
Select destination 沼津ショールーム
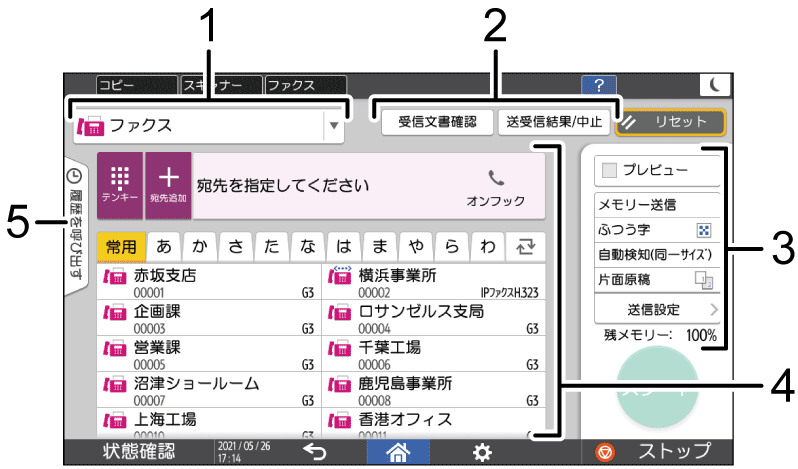(x=209, y=390)
